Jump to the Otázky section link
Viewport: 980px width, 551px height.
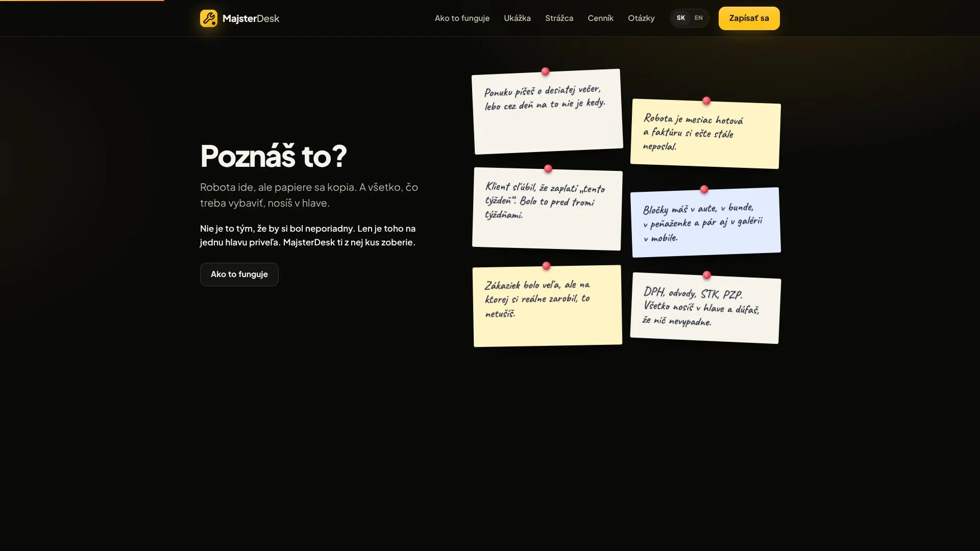641,18
